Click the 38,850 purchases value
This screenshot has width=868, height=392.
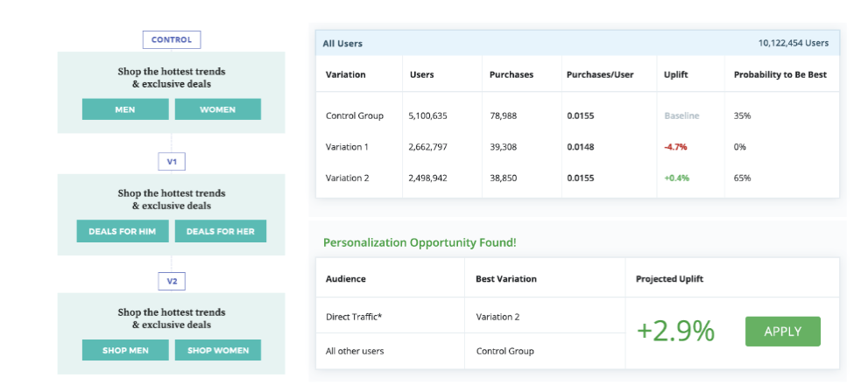(504, 178)
